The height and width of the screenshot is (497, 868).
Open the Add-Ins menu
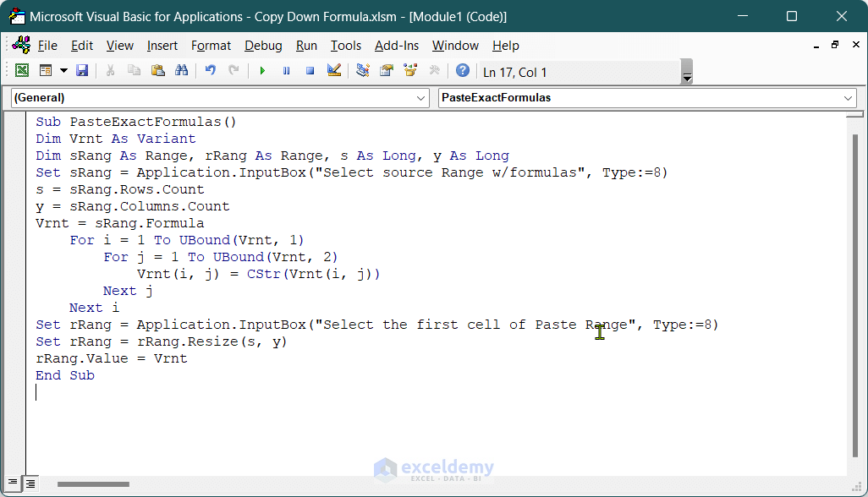pyautogui.click(x=397, y=46)
